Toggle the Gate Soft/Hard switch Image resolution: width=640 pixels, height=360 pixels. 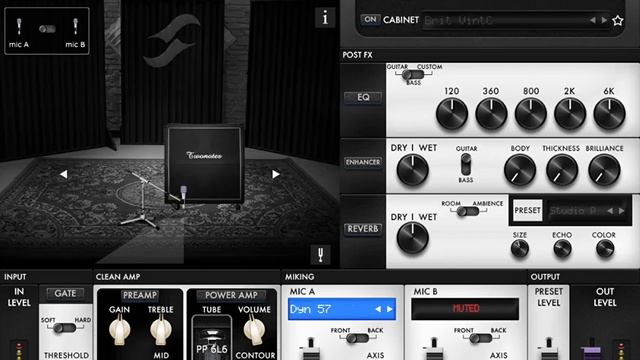(x=64, y=328)
